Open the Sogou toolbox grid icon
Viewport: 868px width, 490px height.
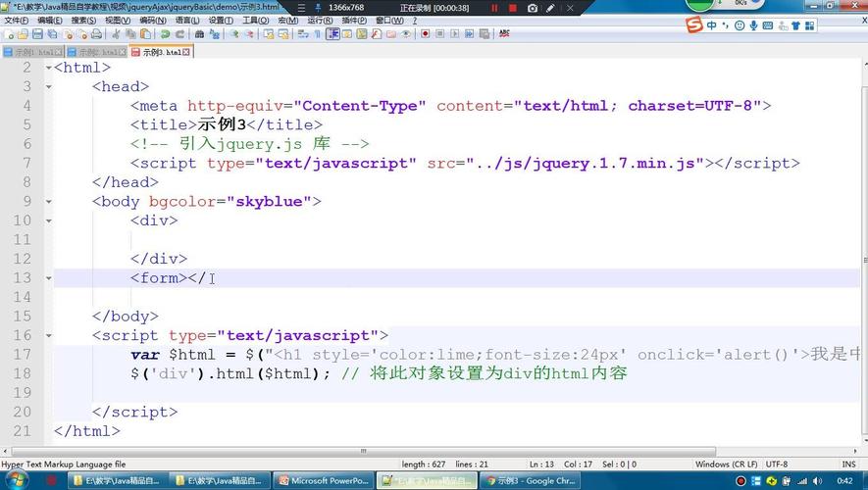click(810, 25)
